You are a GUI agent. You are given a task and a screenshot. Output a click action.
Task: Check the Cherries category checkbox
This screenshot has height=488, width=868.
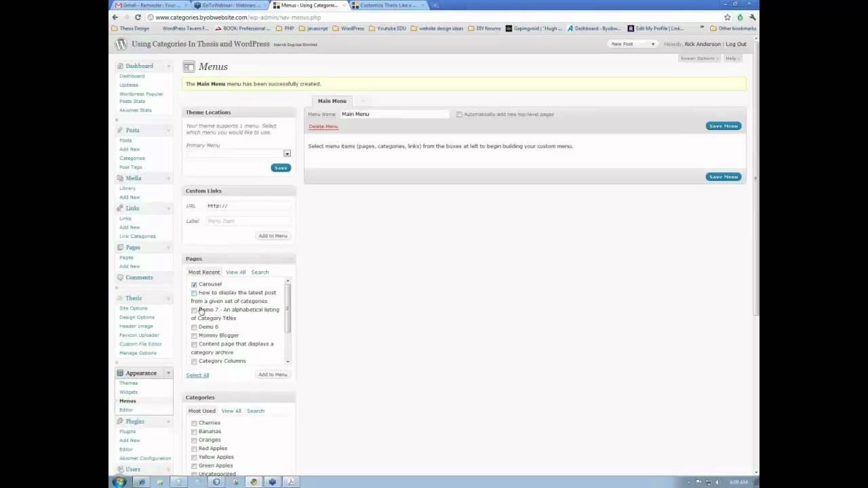click(x=194, y=423)
